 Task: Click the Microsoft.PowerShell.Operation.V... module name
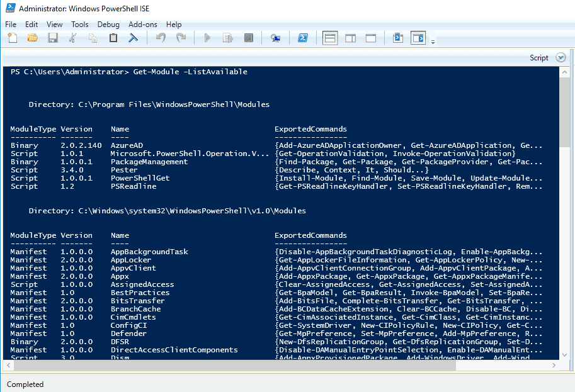coord(190,154)
